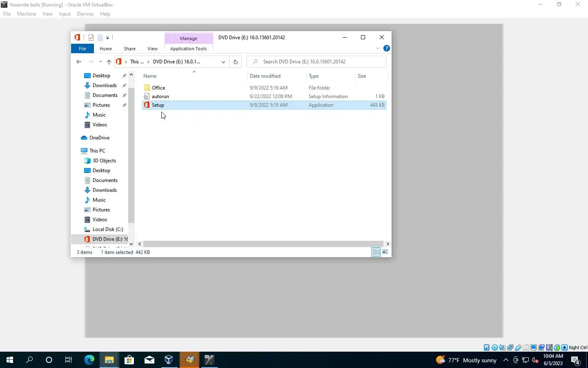This screenshot has width=588, height=368.
Task: Click the New folder quick access icon
Action: point(100,38)
